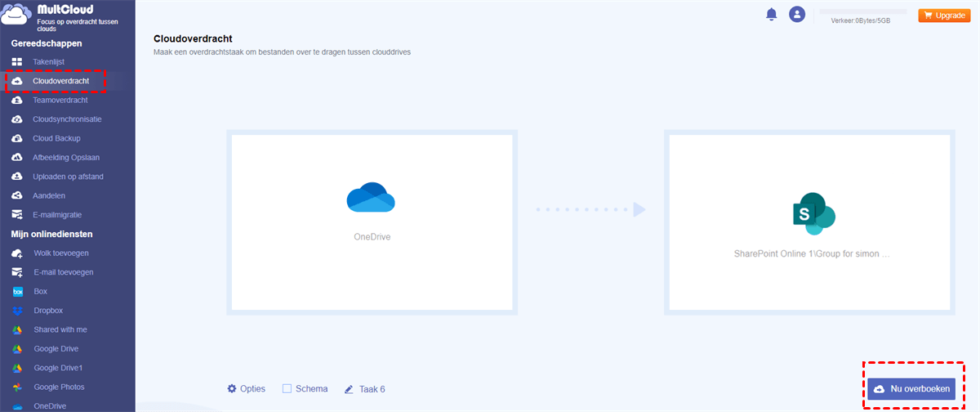The width and height of the screenshot is (980, 412).
Task: Click the Takenlijst grid icon
Action: click(x=17, y=61)
